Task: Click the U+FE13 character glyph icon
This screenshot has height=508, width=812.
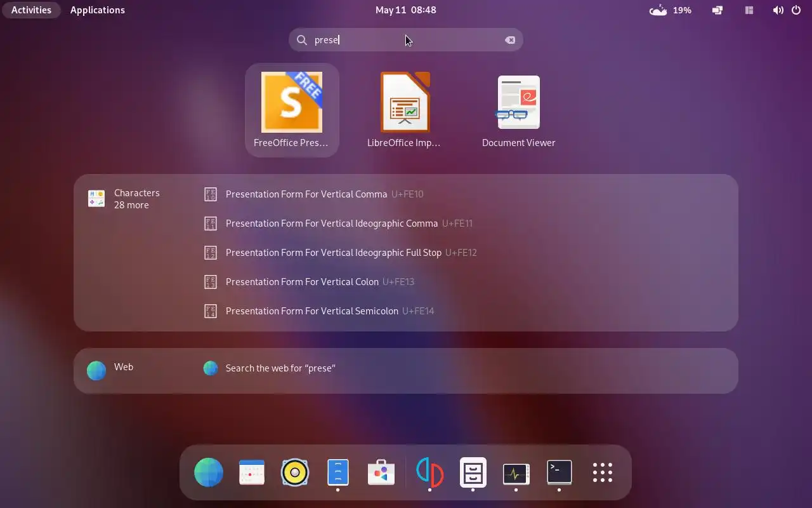Action: pos(211,282)
